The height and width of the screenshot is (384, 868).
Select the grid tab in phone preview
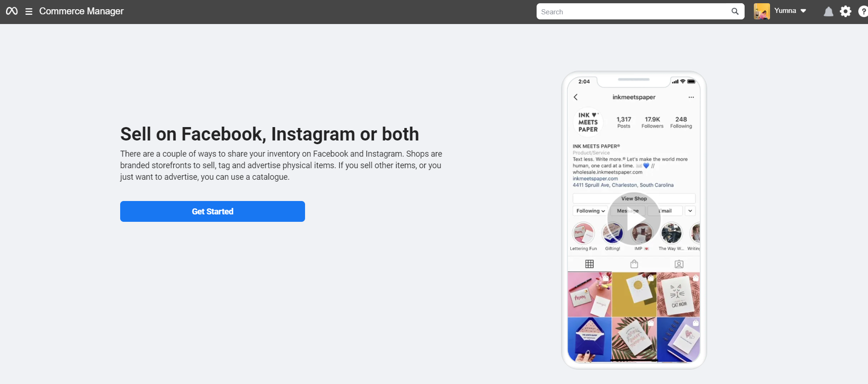tap(589, 264)
